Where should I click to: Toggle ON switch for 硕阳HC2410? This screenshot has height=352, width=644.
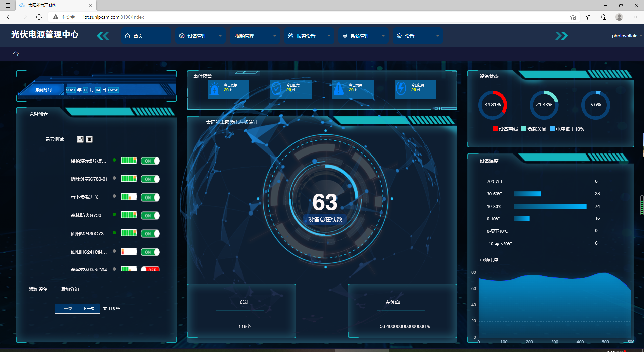pos(150,252)
